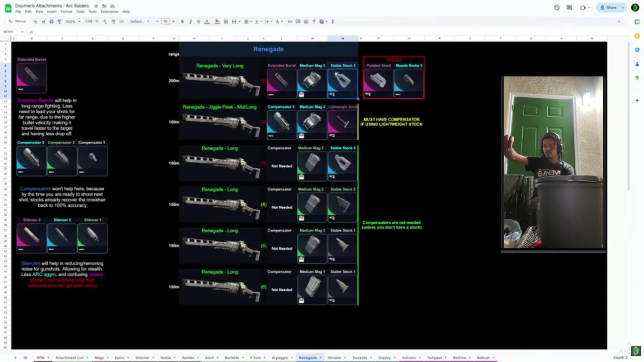This screenshot has width=644, height=362.
Task: Move the document using the folder icon
Action: click(104, 6)
